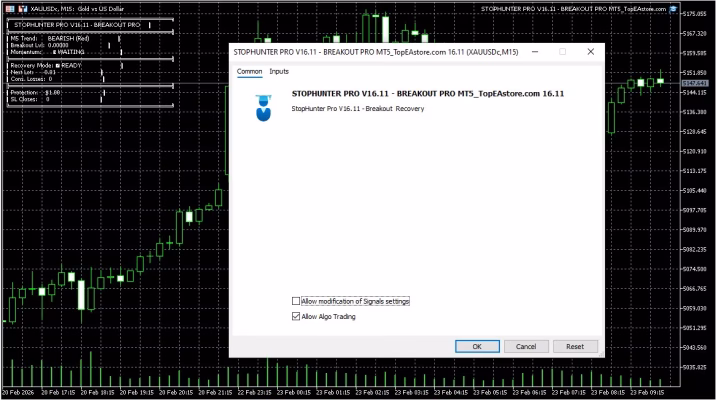The width and height of the screenshot is (716, 400).
Task: Minimize the StopHunter Pro dialog
Action: coord(535,52)
